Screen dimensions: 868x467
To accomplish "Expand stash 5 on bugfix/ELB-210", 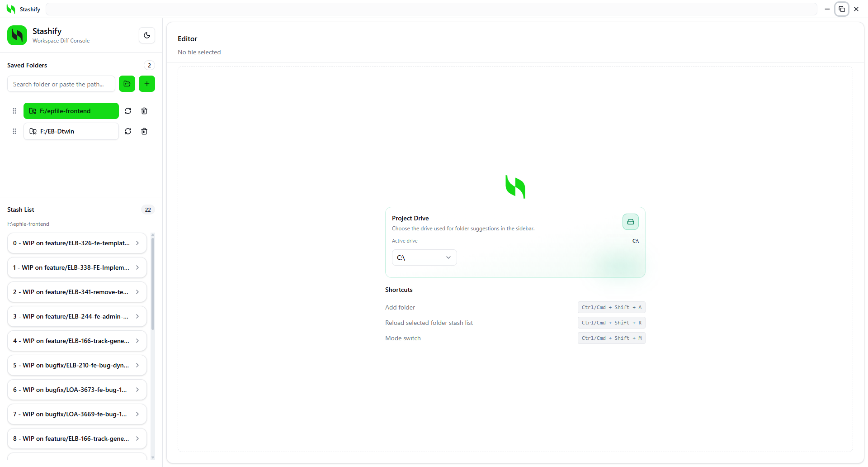I will [76, 365].
